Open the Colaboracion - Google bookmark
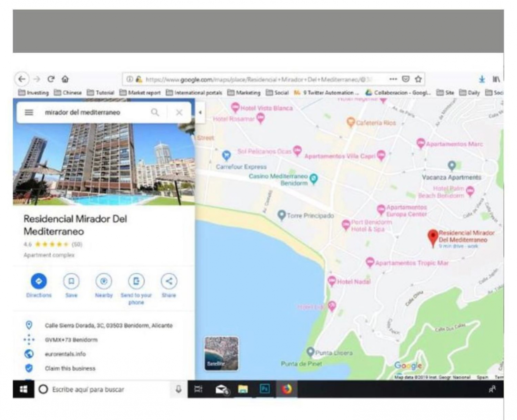 tap(399, 93)
